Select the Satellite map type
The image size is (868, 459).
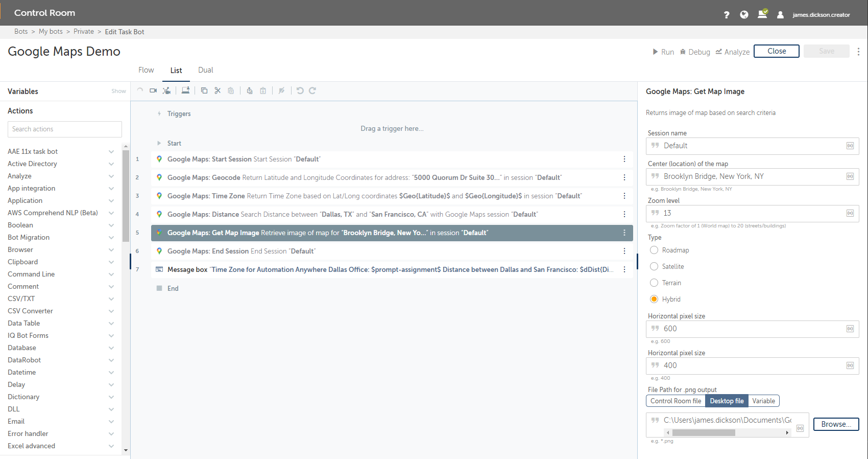tap(654, 266)
